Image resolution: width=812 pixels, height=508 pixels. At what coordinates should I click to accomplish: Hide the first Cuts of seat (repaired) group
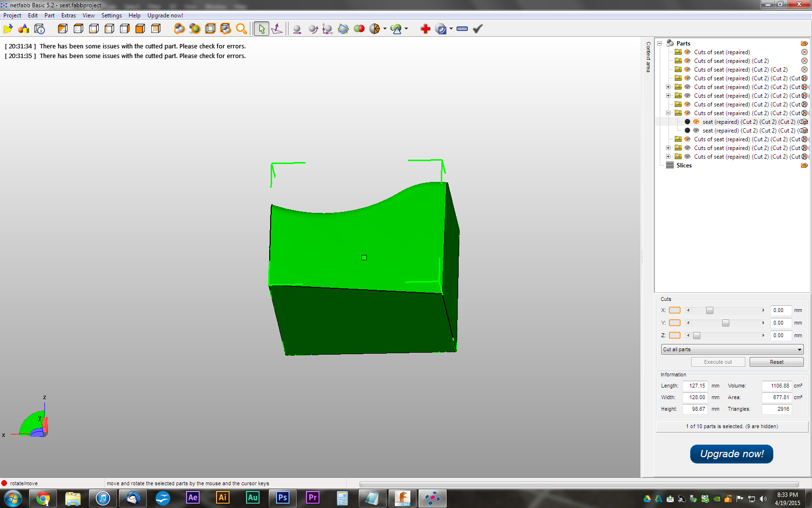click(x=687, y=52)
